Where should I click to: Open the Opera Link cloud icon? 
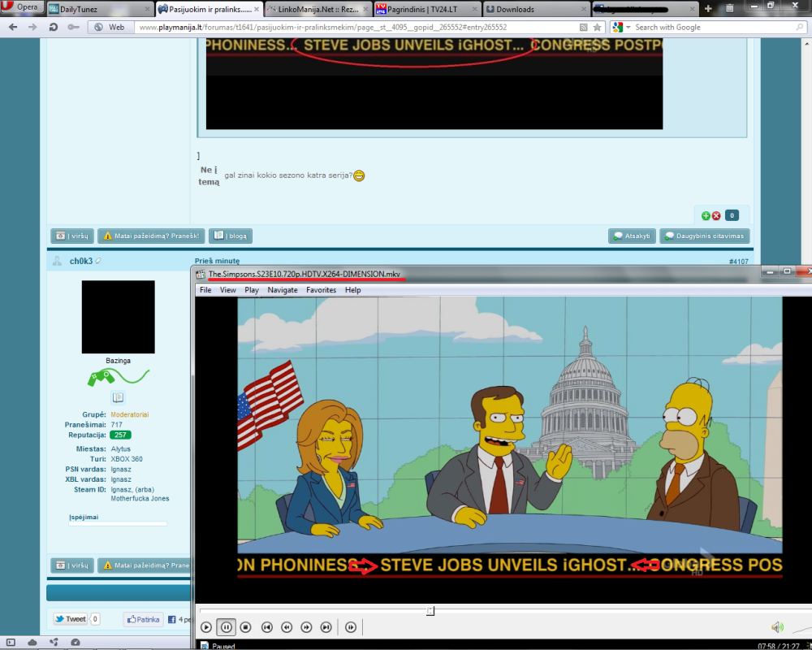pyautogui.click(x=32, y=643)
